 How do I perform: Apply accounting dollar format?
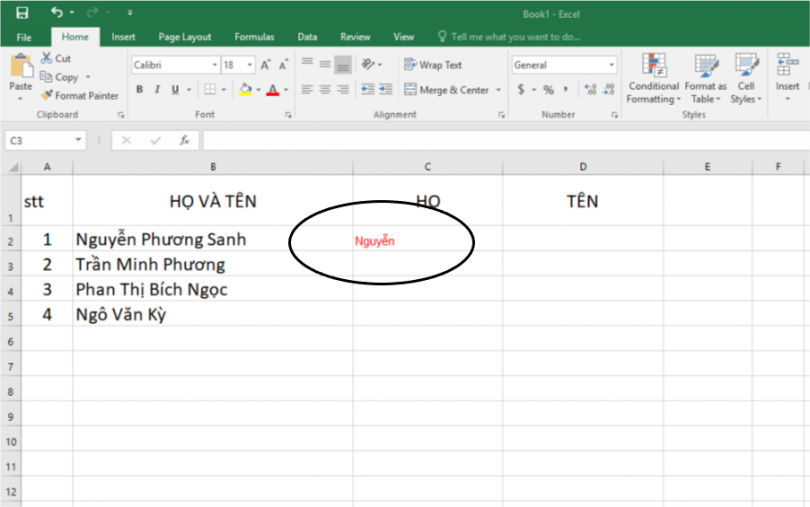[521, 89]
